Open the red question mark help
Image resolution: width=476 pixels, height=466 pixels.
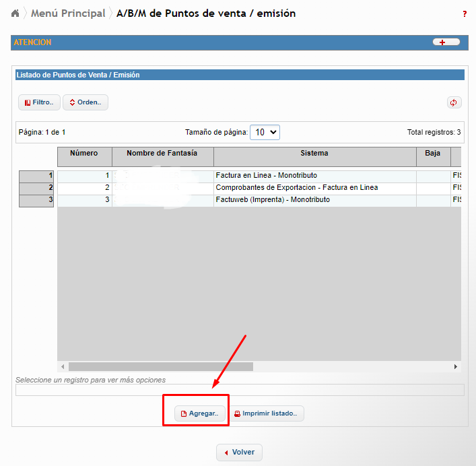pyautogui.click(x=464, y=14)
